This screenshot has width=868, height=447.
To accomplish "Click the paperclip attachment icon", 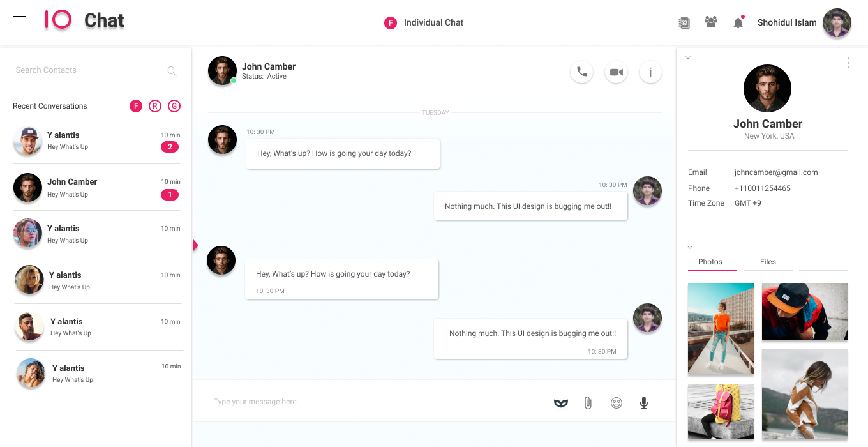I will tap(588, 403).
